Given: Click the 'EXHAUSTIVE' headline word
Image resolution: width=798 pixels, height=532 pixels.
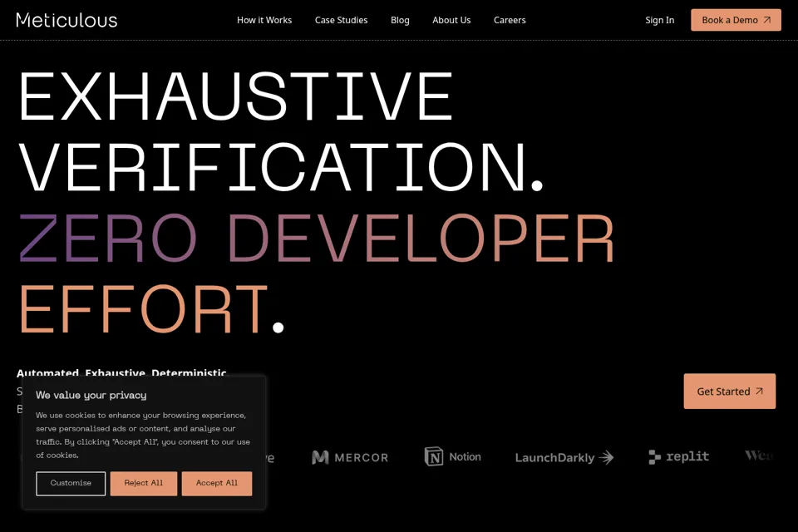Looking at the screenshot, I should [x=235, y=96].
